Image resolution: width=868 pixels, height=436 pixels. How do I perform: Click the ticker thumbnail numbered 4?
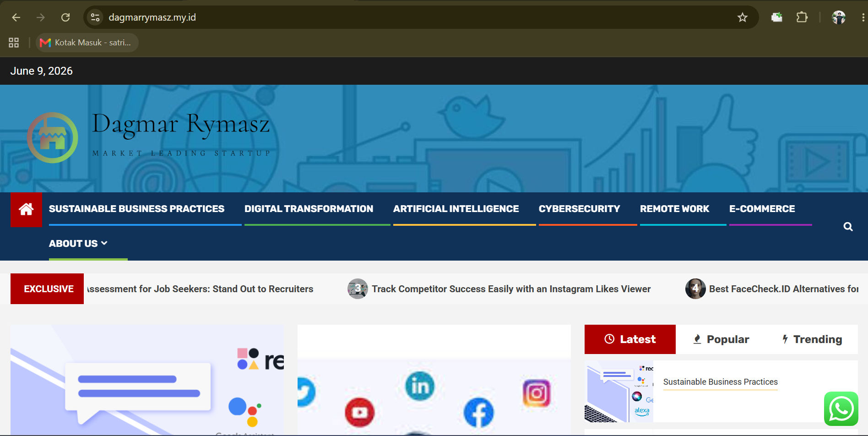[x=695, y=289]
